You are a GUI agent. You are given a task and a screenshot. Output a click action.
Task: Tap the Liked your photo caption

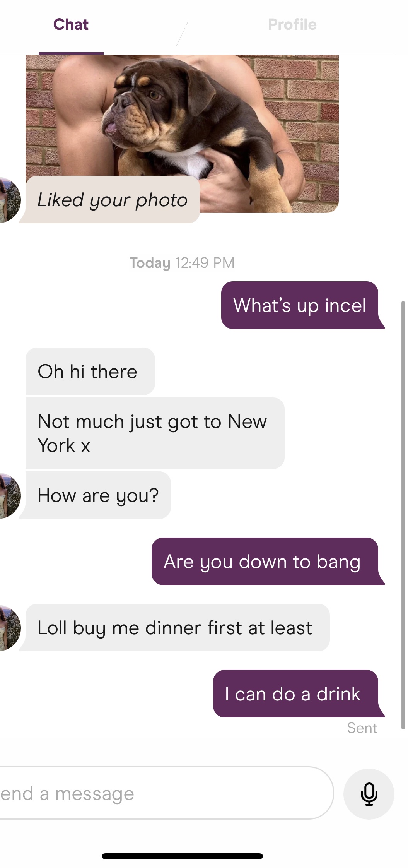point(113,200)
